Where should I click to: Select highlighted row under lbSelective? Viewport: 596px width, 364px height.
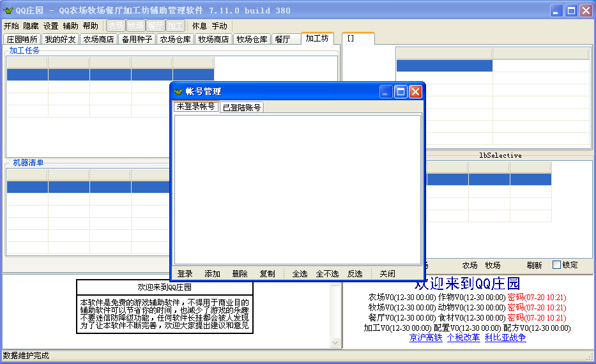point(489,179)
